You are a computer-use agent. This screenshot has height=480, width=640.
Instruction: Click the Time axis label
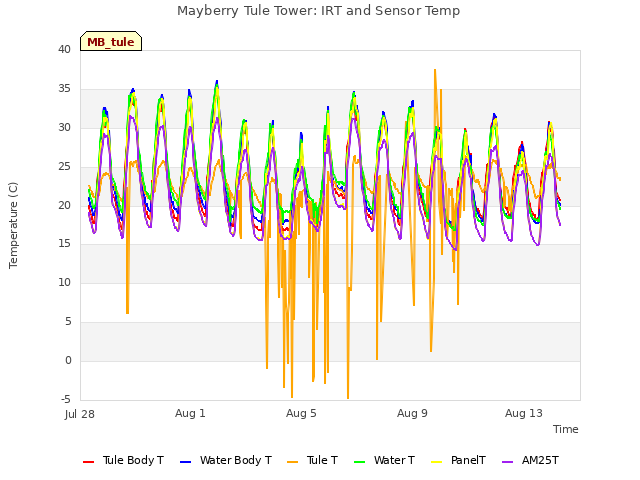pos(566,429)
